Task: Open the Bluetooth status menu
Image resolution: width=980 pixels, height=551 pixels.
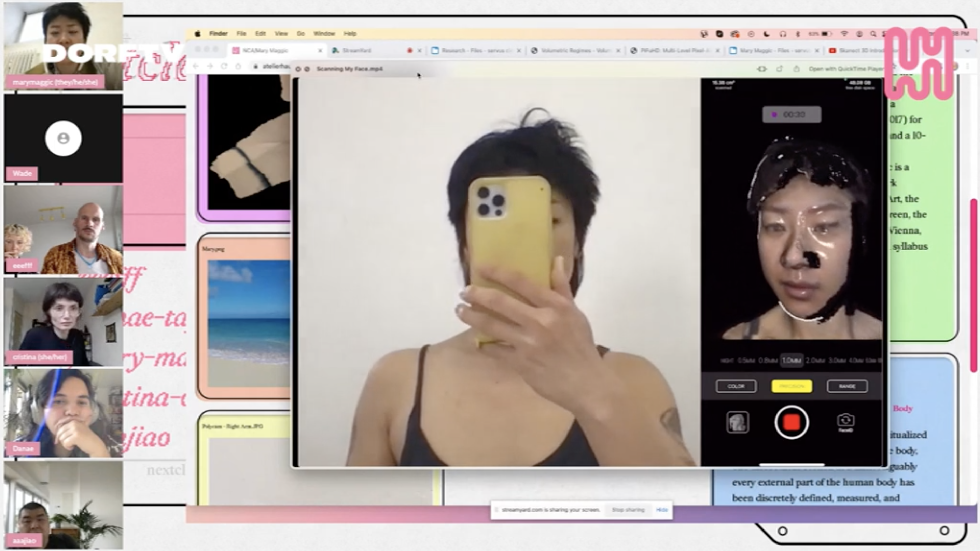Action: tap(798, 34)
